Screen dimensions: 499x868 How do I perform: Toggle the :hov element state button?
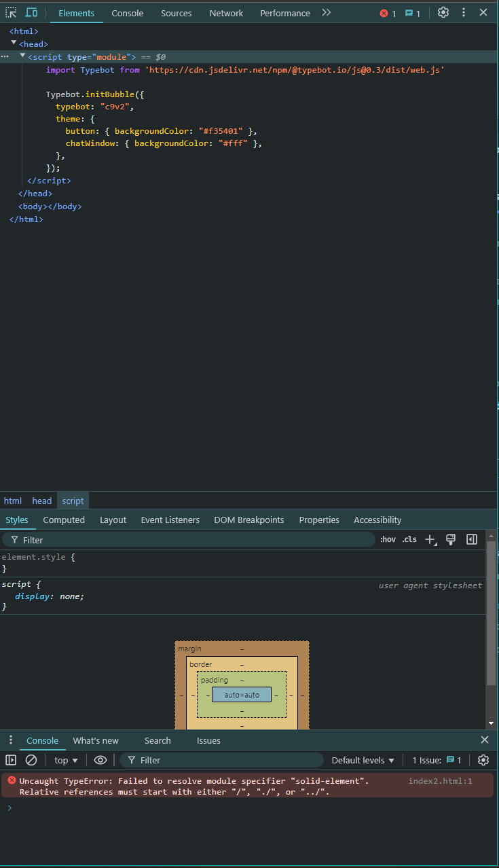[x=388, y=539]
